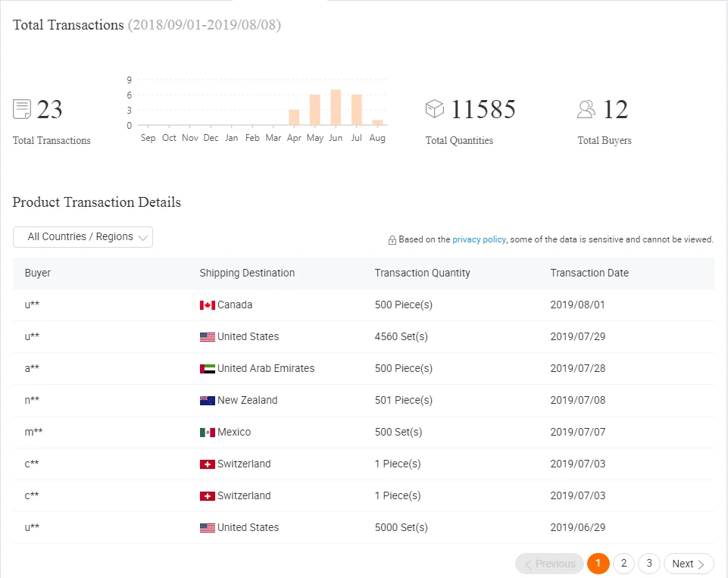
Task: Go to page 2 of transactions
Action: coord(623,564)
